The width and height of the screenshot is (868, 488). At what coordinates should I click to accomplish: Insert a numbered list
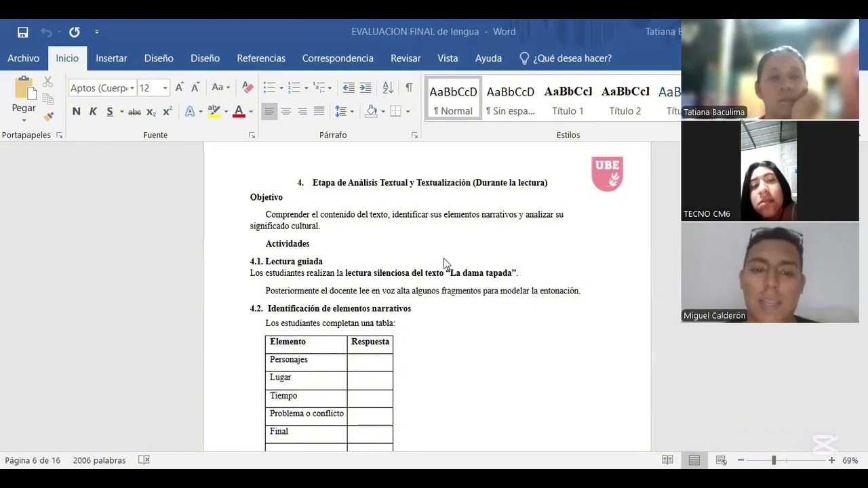294,87
